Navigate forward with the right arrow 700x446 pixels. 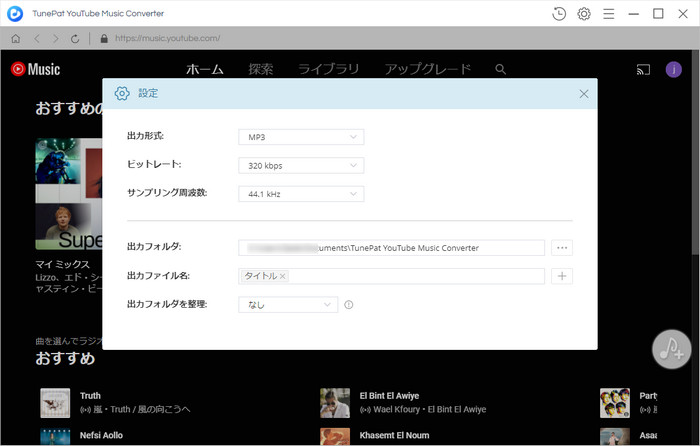coord(56,39)
